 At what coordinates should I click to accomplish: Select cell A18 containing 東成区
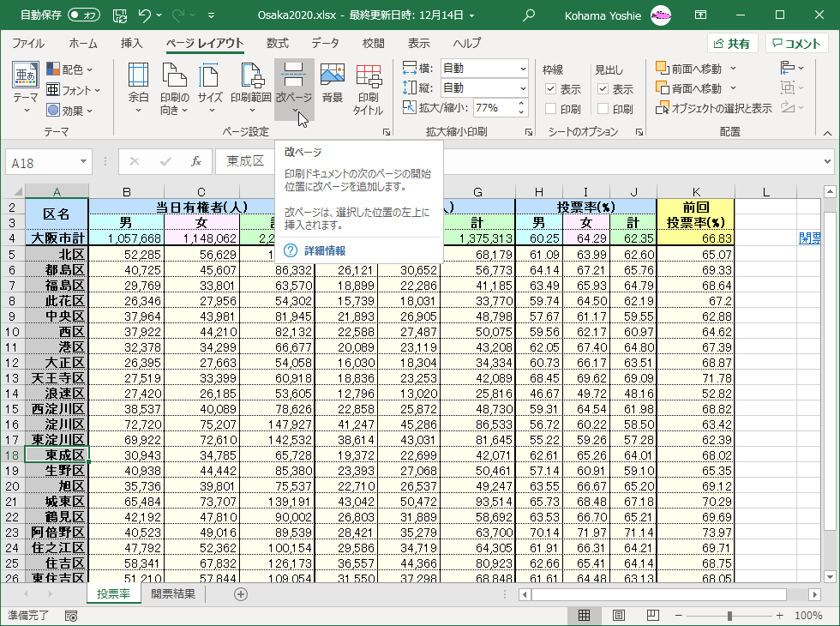[x=57, y=454]
